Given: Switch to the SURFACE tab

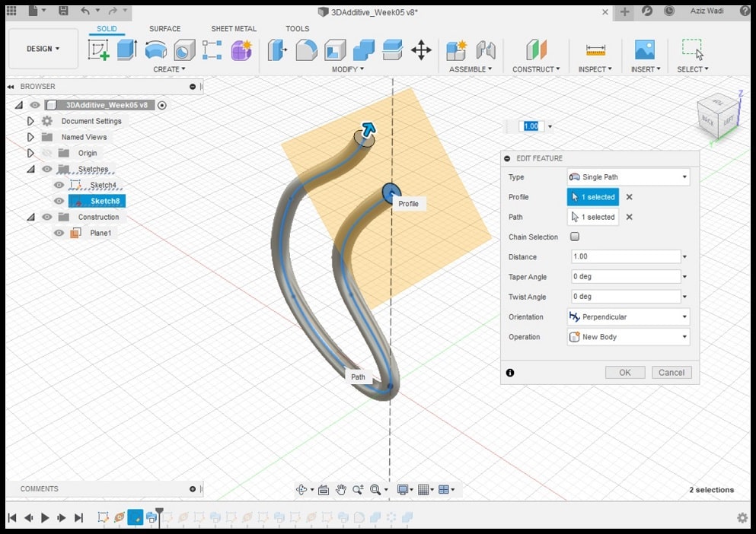Looking at the screenshot, I should tap(164, 29).
